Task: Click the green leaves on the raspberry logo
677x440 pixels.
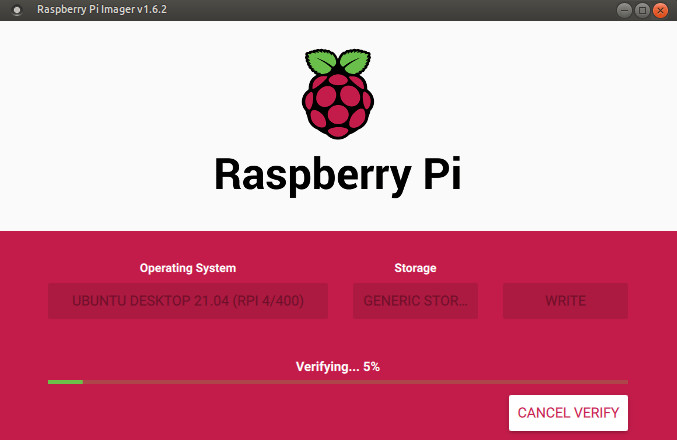Action: (x=338, y=62)
